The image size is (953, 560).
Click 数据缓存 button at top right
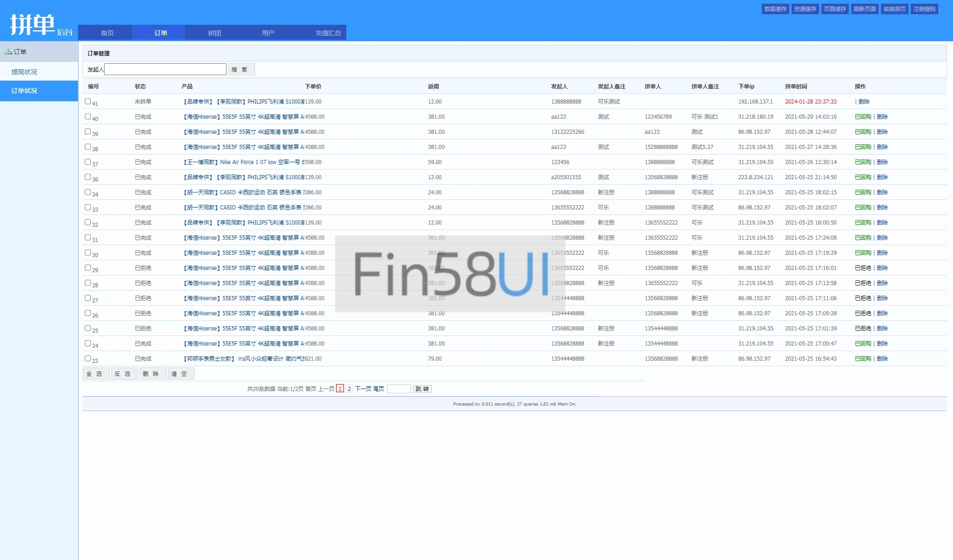(775, 9)
